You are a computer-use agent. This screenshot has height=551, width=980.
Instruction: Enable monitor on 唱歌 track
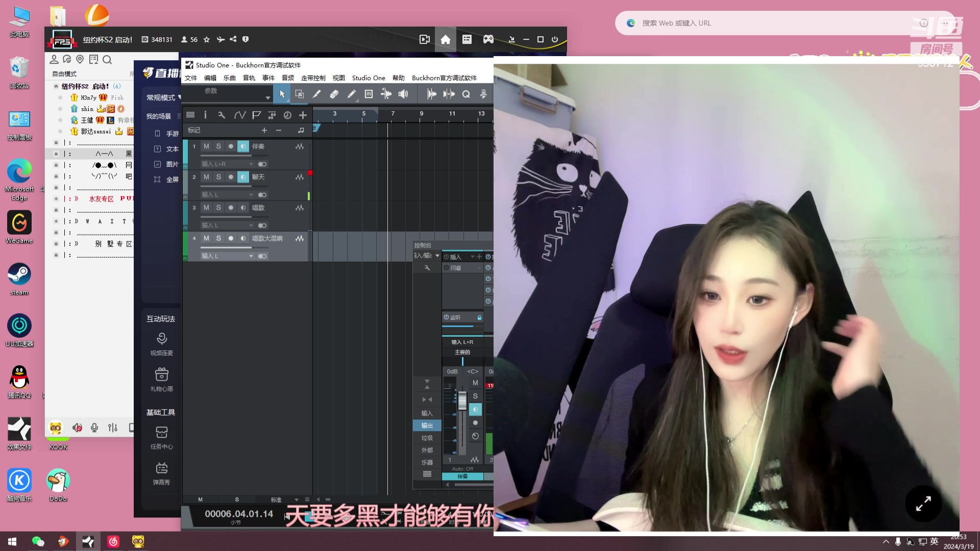click(243, 208)
